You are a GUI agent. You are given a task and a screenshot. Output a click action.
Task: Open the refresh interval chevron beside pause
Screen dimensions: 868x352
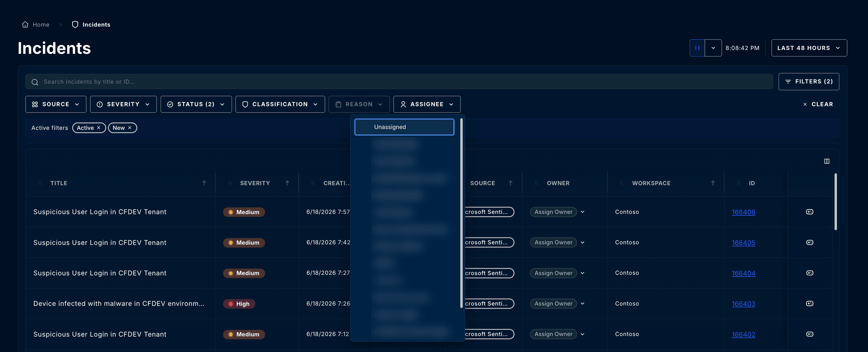pyautogui.click(x=713, y=48)
